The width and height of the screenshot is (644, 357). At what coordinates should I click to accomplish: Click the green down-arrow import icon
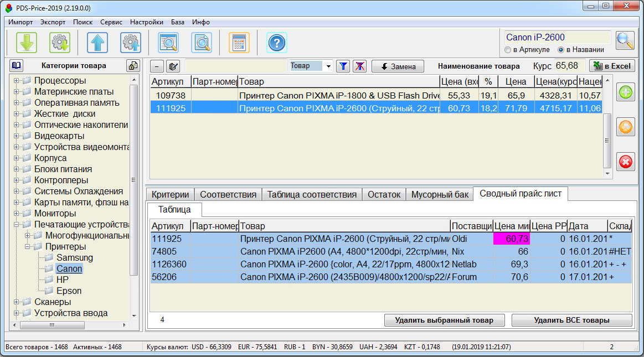tap(26, 43)
